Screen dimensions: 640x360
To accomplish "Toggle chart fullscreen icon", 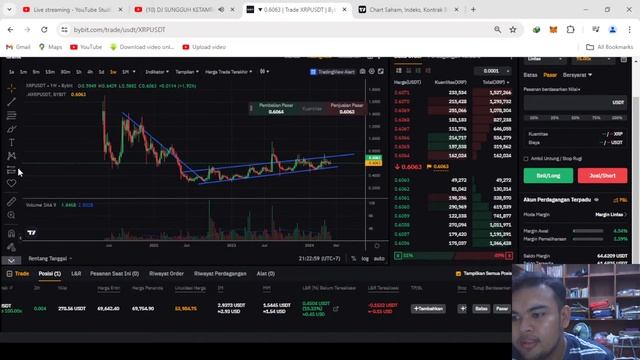I will 380,71.
